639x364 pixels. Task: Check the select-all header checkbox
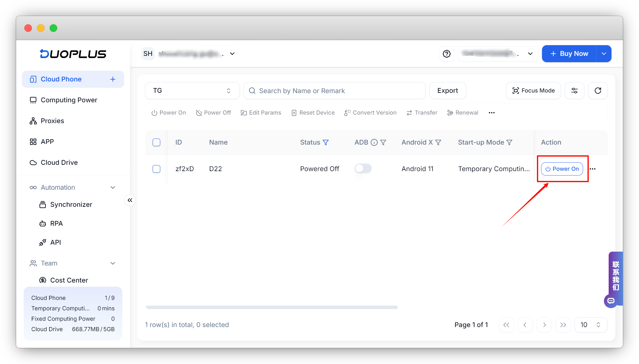pos(156,142)
